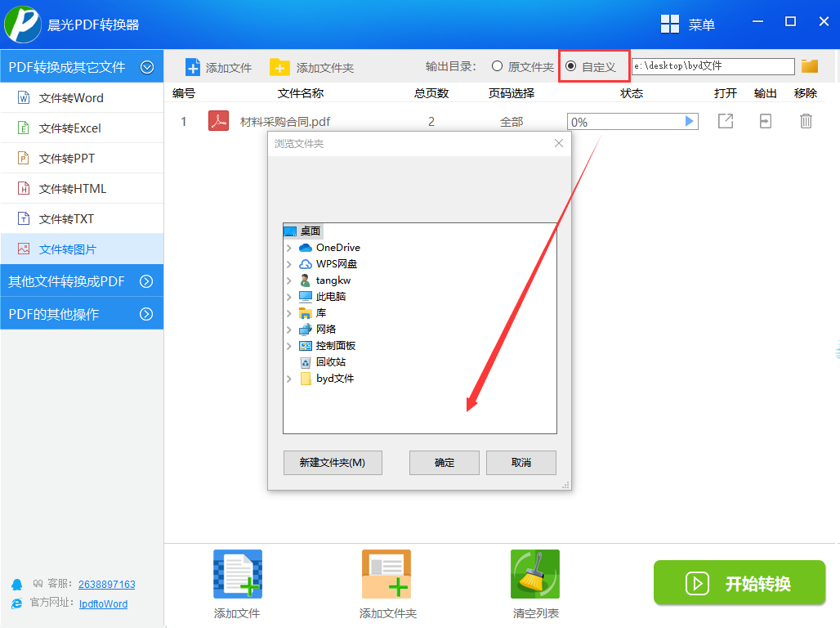
Task: Open the 菜单 menu in title bar
Action: (x=688, y=25)
